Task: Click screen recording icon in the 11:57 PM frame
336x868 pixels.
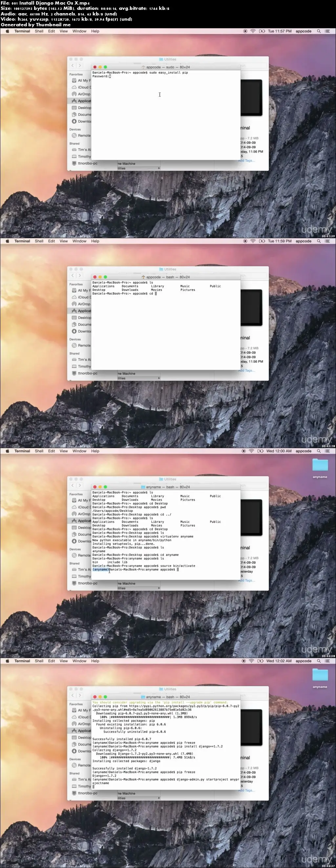Action: pyautogui.click(x=245, y=31)
